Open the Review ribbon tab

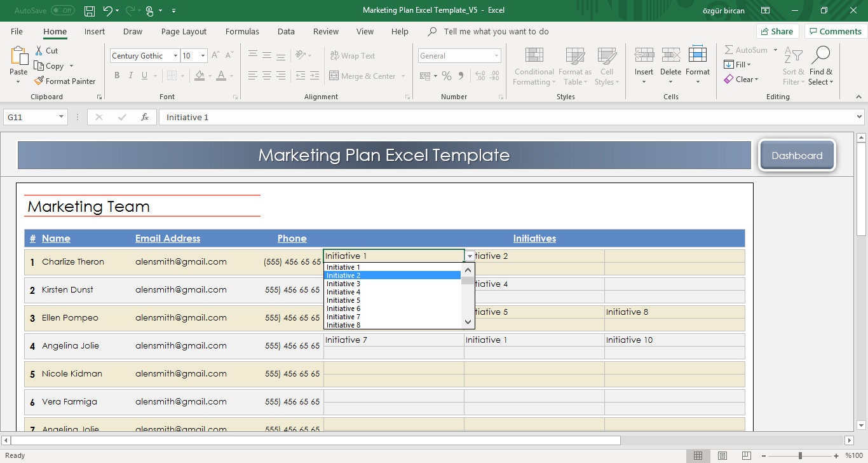tap(325, 31)
